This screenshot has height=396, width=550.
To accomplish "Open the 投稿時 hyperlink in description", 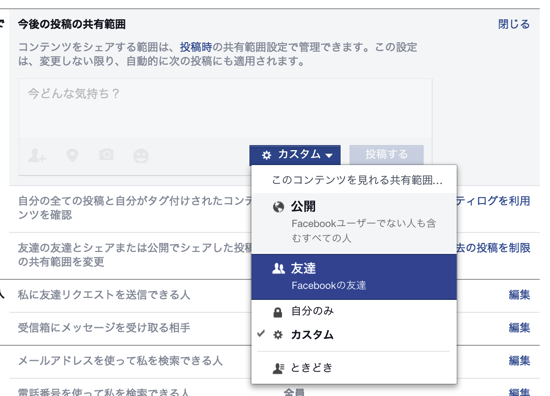I will point(196,47).
